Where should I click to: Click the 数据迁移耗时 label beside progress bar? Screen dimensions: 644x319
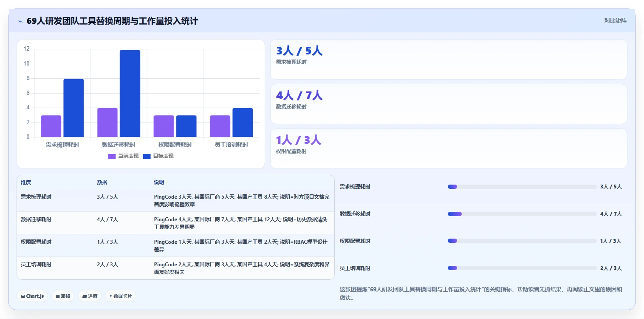point(355,214)
